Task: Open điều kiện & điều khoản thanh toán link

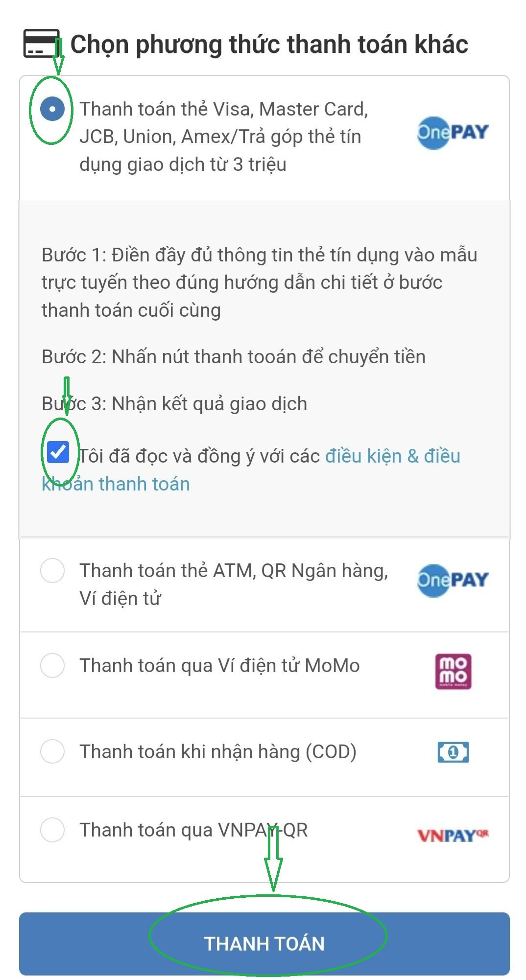Action: pos(392,456)
